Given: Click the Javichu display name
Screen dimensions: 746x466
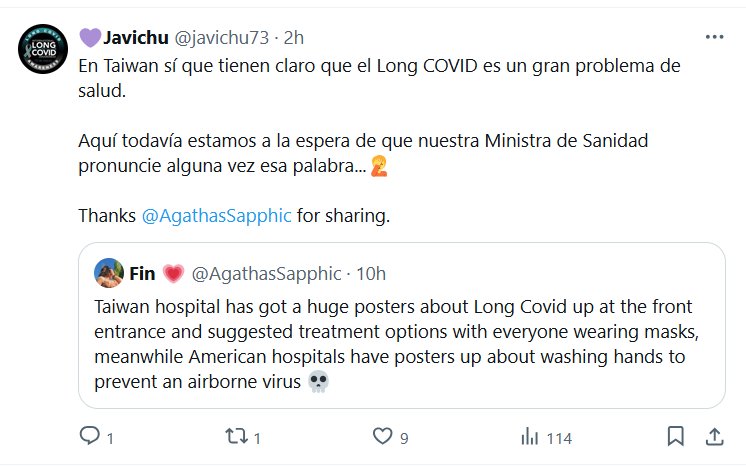Looking at the screenshot, I should (136, 38).
